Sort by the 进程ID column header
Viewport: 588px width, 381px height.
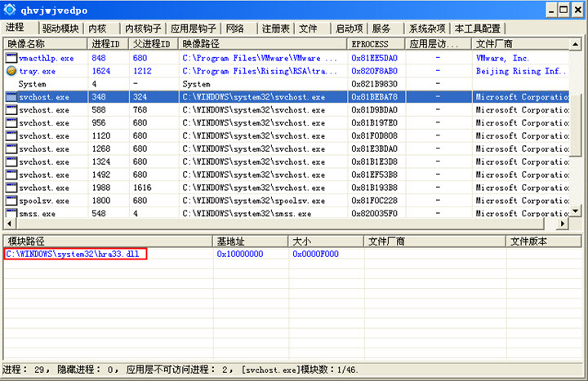[109, 43]
